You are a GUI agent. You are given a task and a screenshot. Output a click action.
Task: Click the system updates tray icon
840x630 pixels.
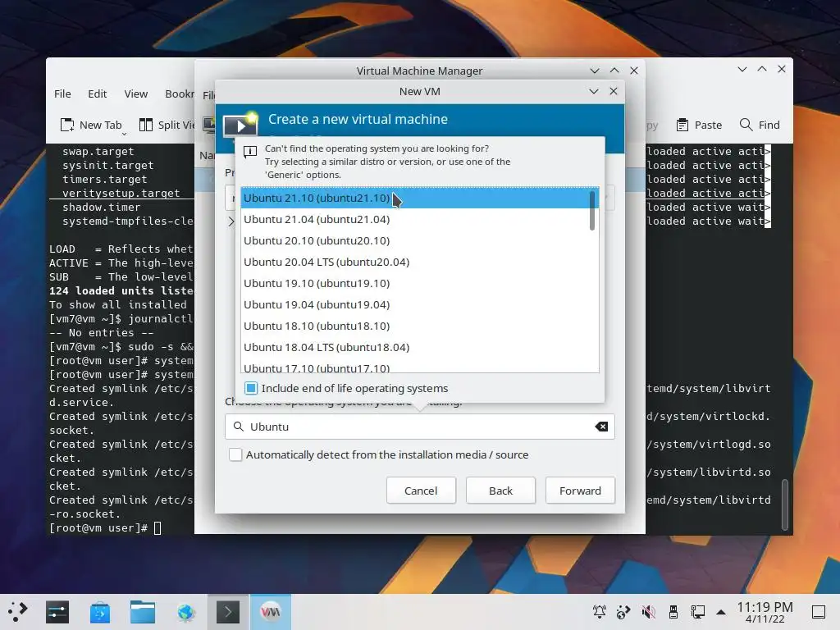pyautogui.click(x=623, y=612)
